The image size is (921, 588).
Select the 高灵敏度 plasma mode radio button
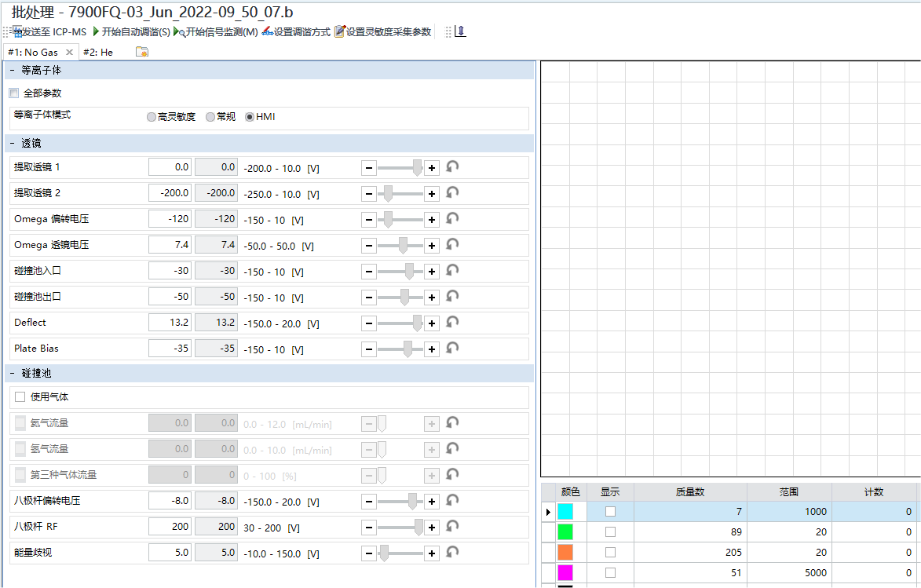[152, 117]
